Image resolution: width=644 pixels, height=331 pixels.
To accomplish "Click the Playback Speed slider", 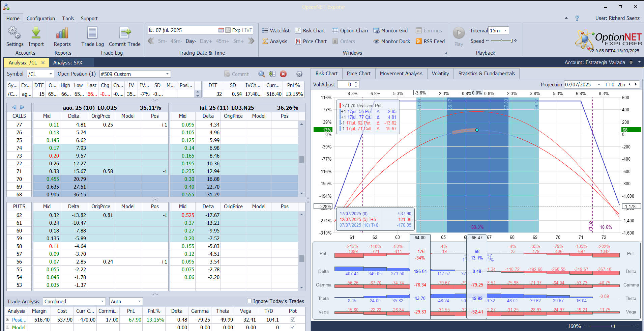I will click(502, 41).
